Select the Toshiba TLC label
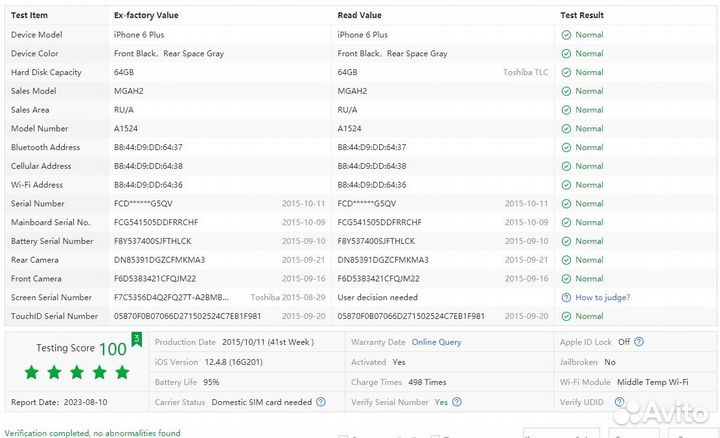 [x=525, y=73]
